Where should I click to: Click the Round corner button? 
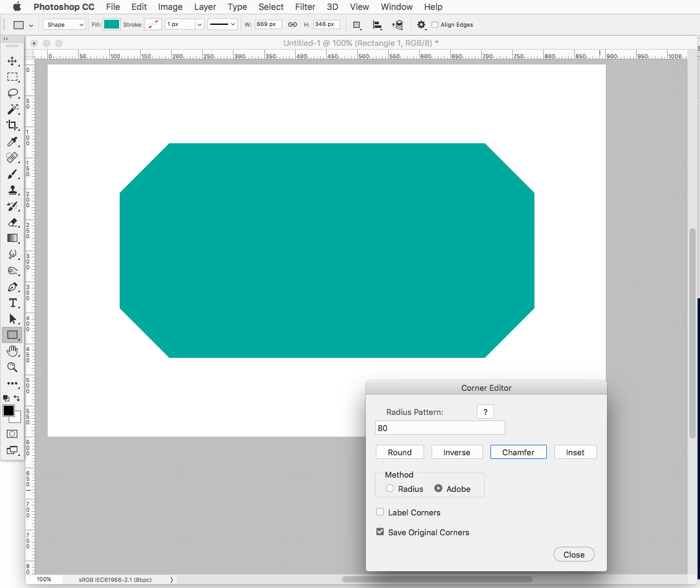(x=399, y=452)
